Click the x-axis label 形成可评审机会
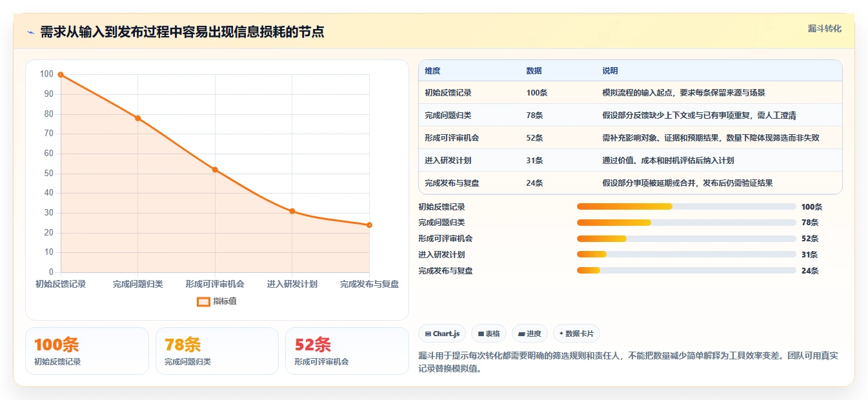This screenshot has height=400, width=868. click(x=215, y=284)
